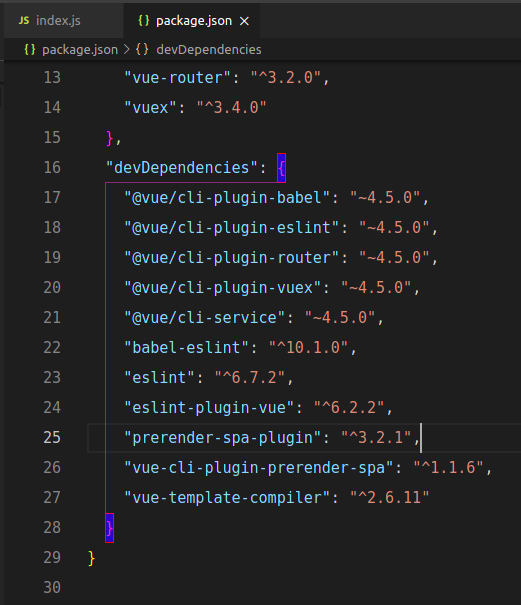Image resolution: width=521 pixels, height=605 pixels.
Task: Click the braces icon on package.json tab
Action: [x=144, y=20]
